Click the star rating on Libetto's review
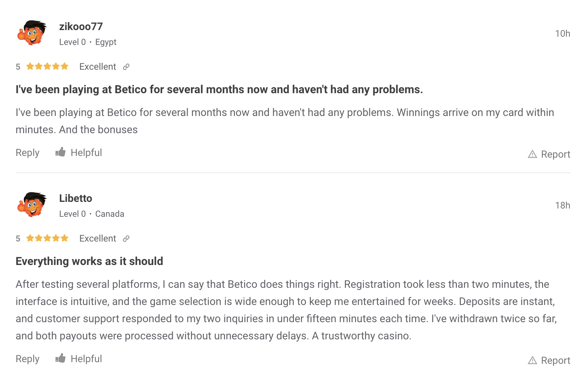The width and height of the screenshot is (588, 378). point(47,239)
